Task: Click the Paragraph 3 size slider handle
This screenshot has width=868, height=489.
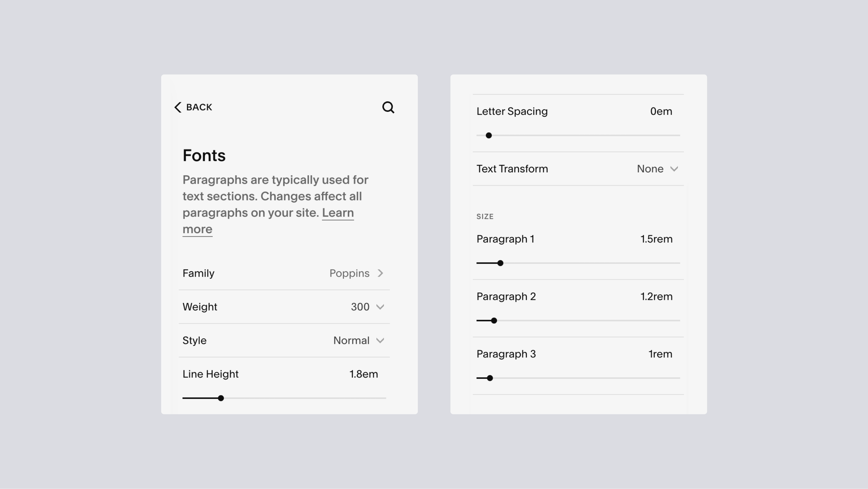Action: coord(489,378)
